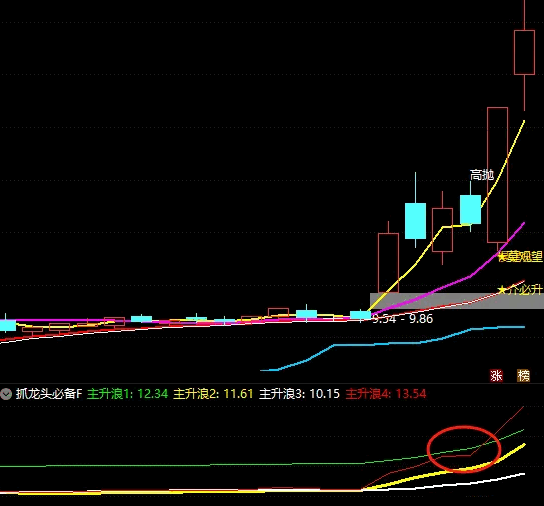The height and width of the screenshot is (506, 544).
Task: Click the 高抛 signal label
Action: tap(482, 175)
